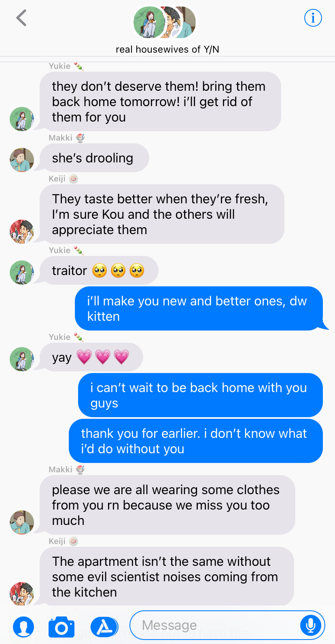The height and width of the screenshot is (644, 335).
Task: Tap Yukie's avatar beside "yay" message
Action: 22,359
